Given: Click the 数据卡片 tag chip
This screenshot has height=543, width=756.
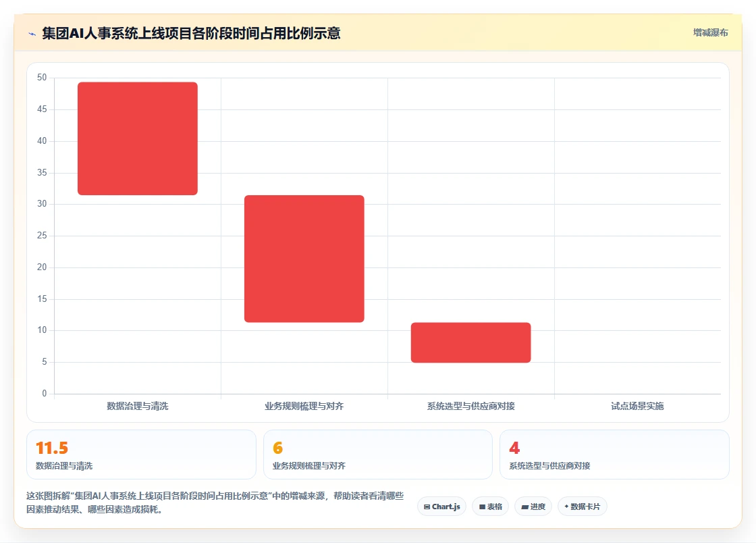Looking at the screenshot, I should tap(583, 507).
